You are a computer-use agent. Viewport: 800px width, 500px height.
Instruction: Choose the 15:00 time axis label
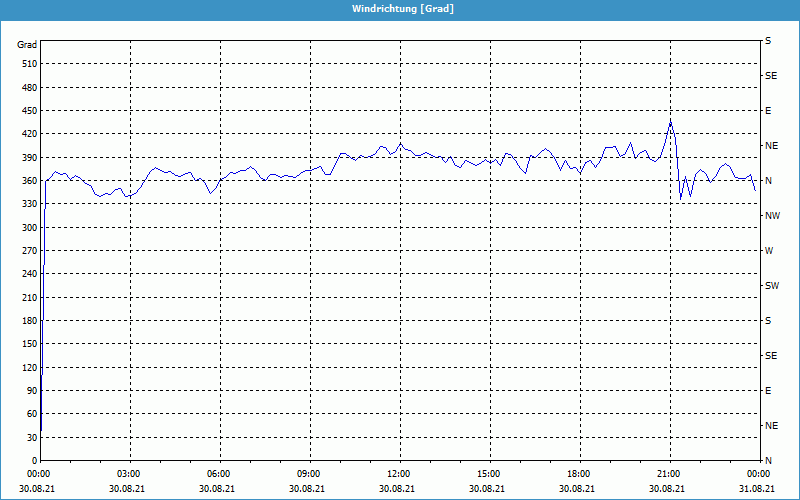(x=490, y=473)
